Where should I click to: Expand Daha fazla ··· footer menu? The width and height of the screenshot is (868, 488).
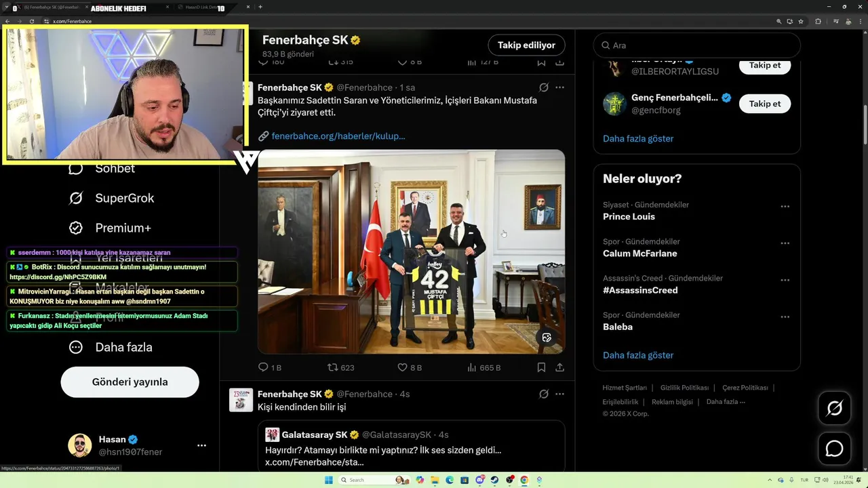point(726,402)
